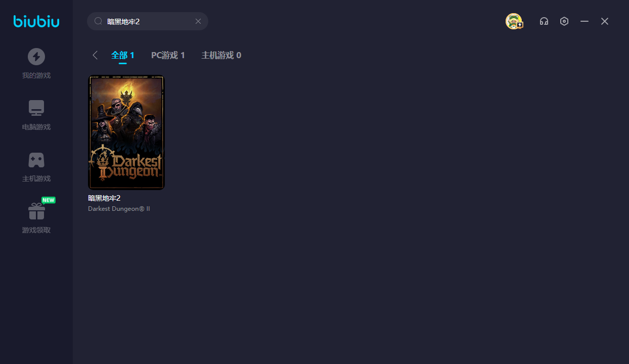Click the biubiu logo
Screen dimensions: 629x364
click(36, 21)
